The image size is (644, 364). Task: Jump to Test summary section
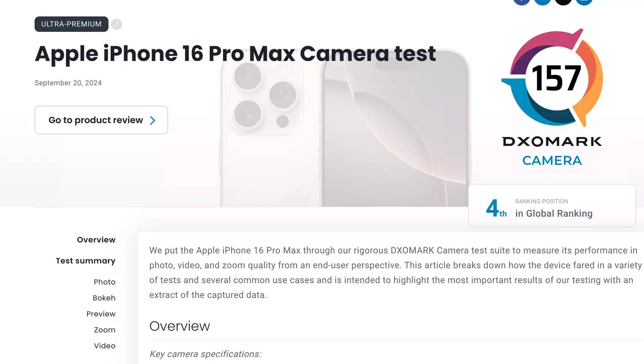point(86,261)
